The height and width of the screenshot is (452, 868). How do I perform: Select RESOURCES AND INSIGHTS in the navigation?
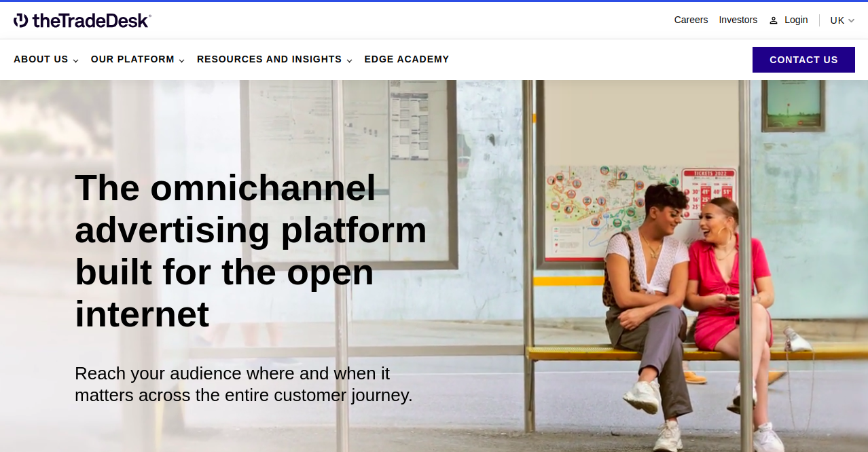tap(269, 59)
